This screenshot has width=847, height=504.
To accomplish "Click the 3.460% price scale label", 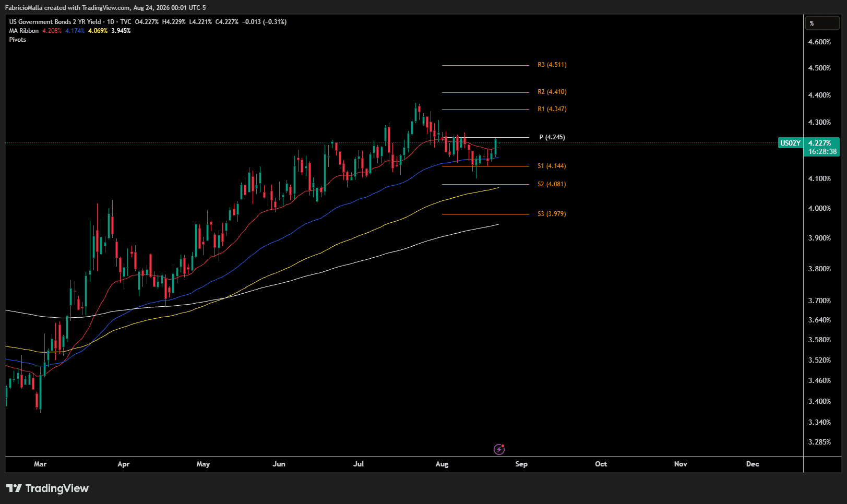I will tap(819, 380).
